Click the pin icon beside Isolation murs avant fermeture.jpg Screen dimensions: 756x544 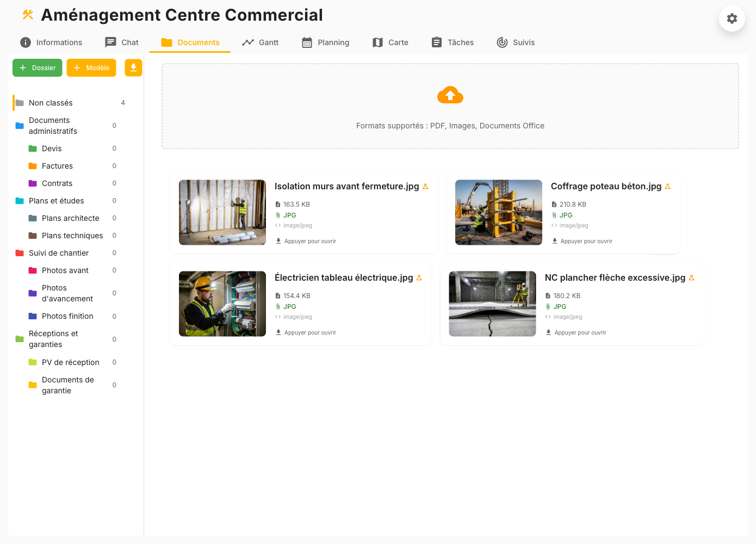[425, 186]
